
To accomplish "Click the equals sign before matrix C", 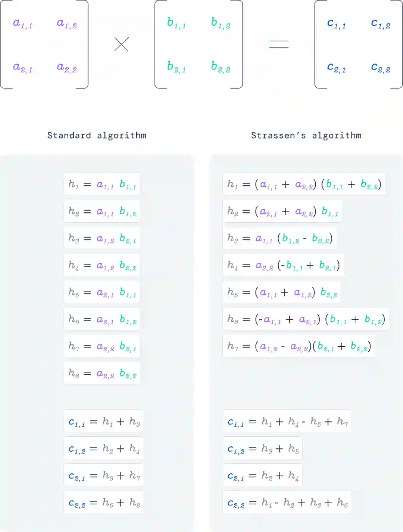I will click(278, 44).
